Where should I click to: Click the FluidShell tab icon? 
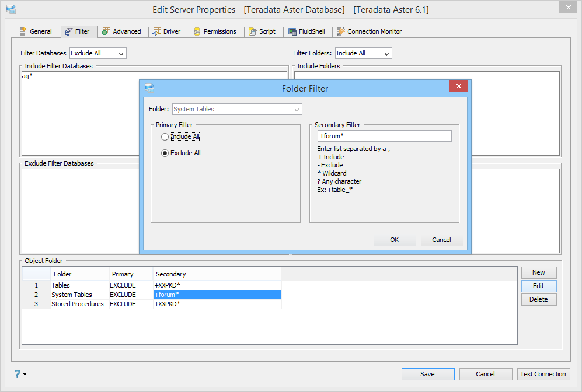point(292,32)
